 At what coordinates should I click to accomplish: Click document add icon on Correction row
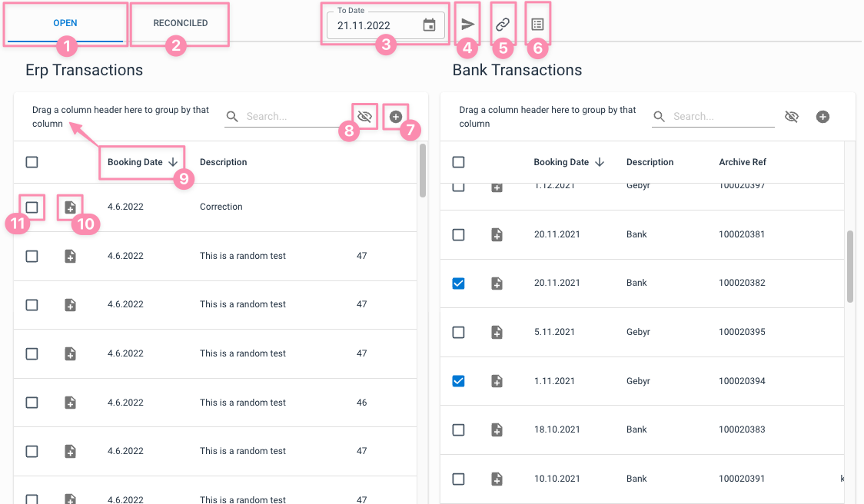coord(70,207)
